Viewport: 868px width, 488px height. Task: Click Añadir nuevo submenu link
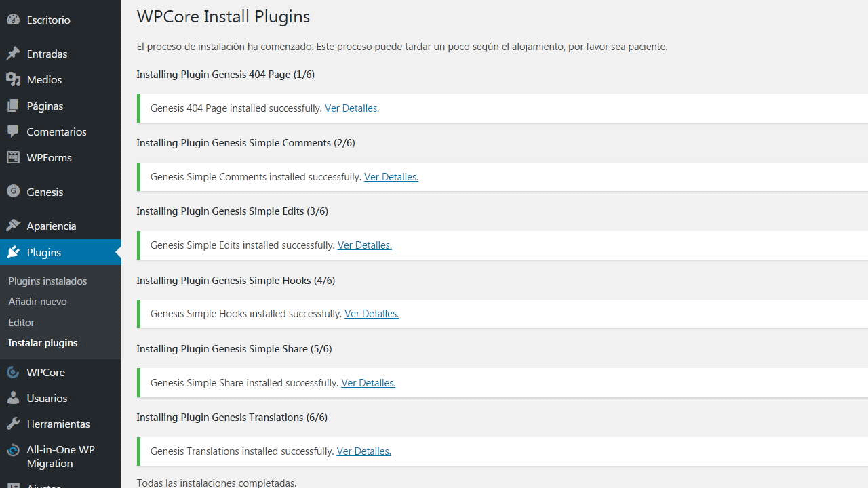click(37, 301)
